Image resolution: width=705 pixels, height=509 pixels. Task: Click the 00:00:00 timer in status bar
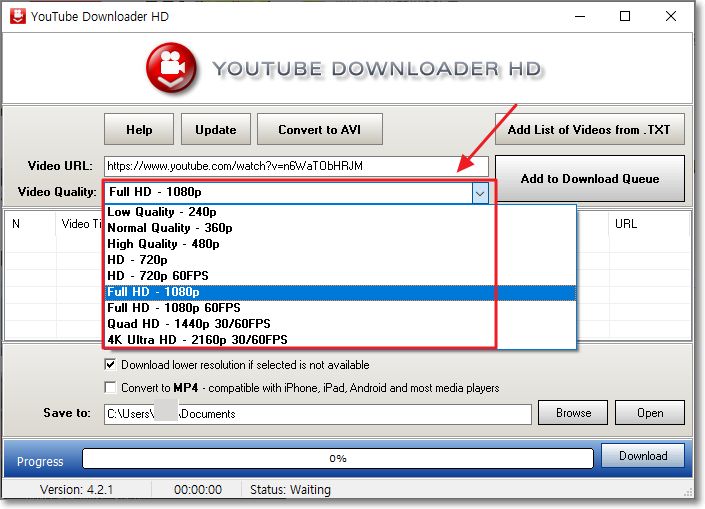click(x=198, y=490)
